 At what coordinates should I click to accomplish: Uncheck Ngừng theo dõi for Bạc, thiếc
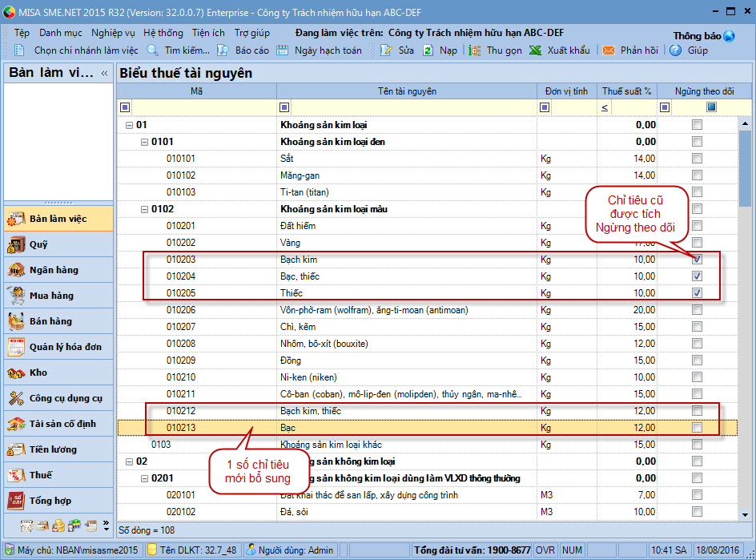click(x=697, y=276)
